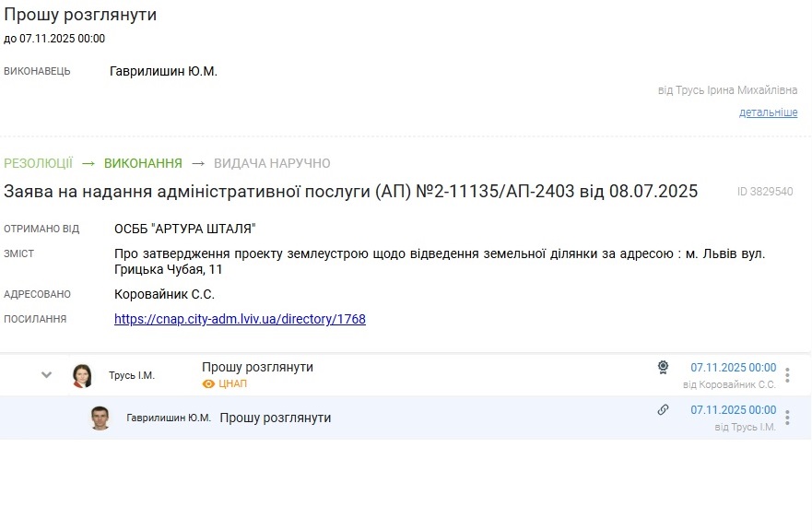Screen dimensions: 812x530
Task: Switch to the ВИКОНАННЯ stage
Action: click(x=143, y=163)
